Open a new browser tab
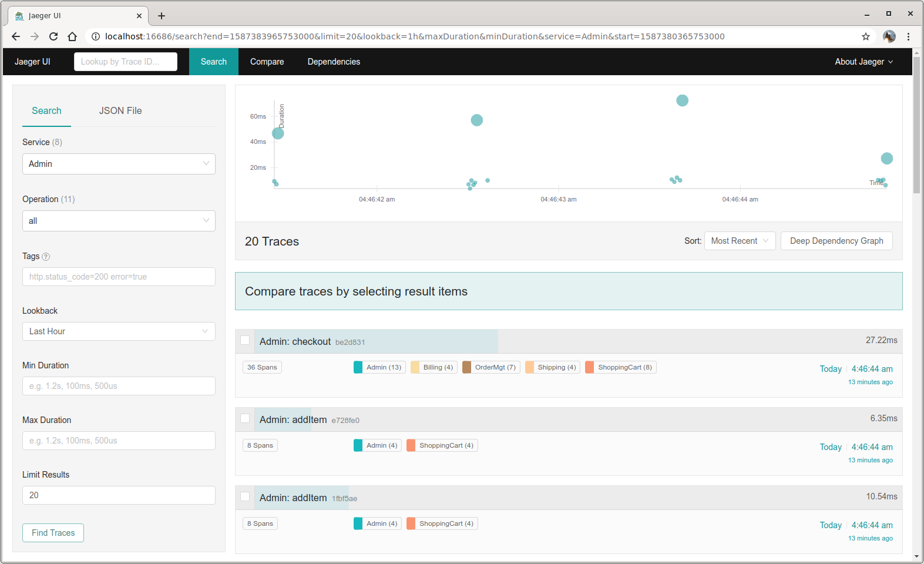 pyautogui.click(x=162, y=16)
